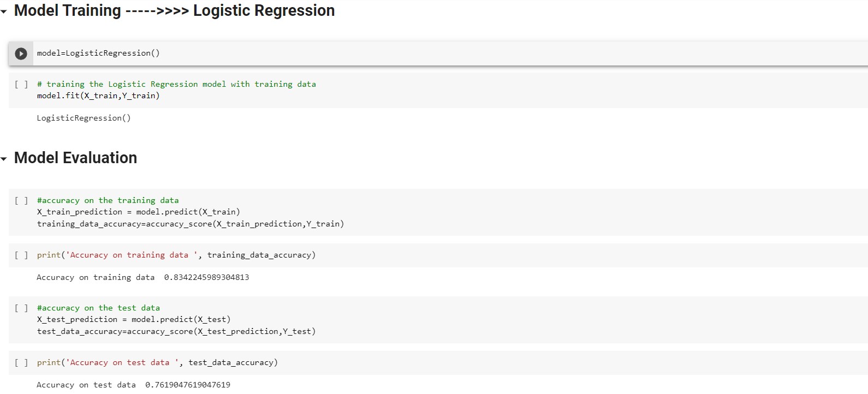Run the print training accuracy cell
The width and height of the screenshot is (868, 394).
click(21, 254)
